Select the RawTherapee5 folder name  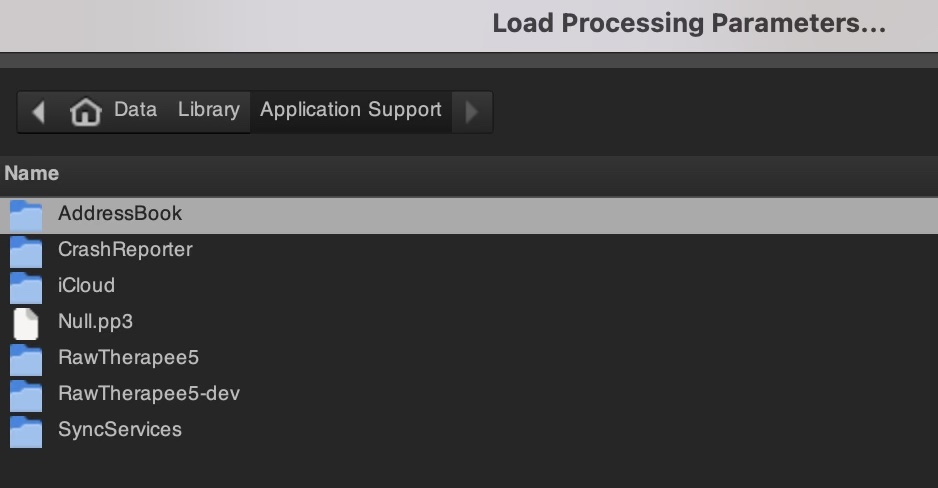[x=128, y=358]
